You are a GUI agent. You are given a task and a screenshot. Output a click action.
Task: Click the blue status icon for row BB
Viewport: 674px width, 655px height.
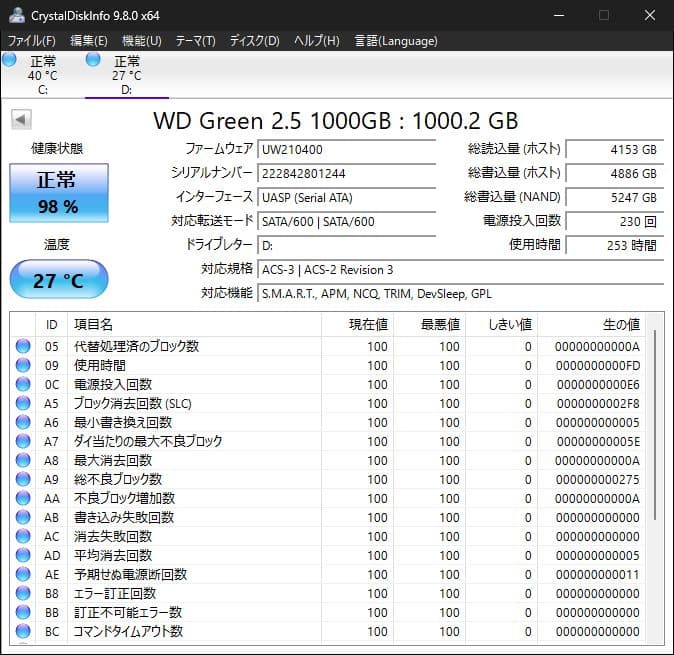tap(23, 612)
